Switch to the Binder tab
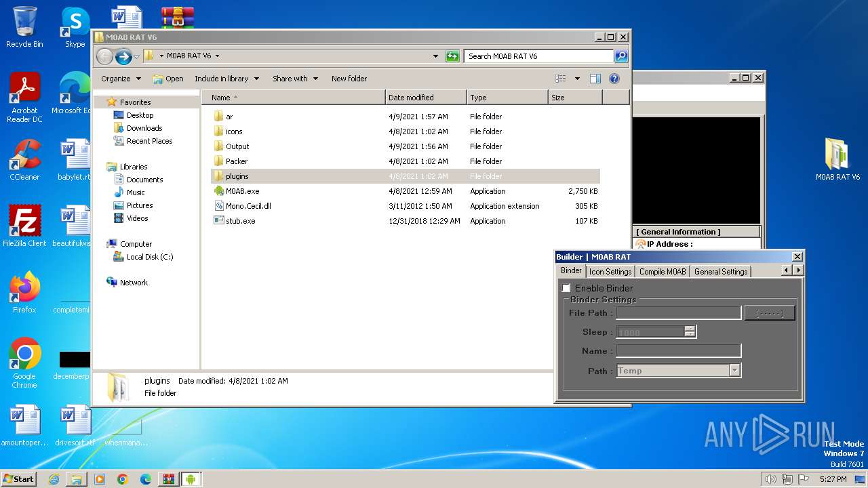This screenshot has width=868, height=488. pos(571,270)
